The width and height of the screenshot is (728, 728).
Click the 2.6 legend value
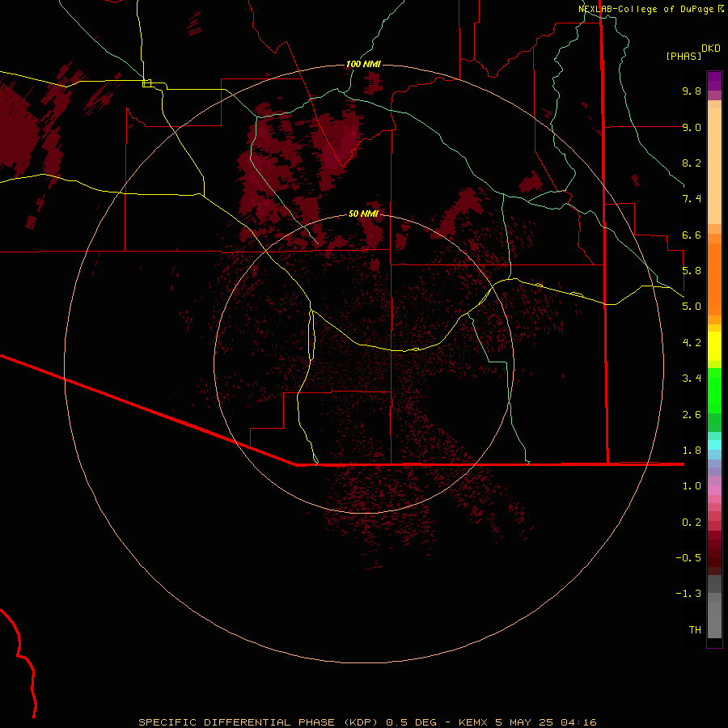click(692, 415)
